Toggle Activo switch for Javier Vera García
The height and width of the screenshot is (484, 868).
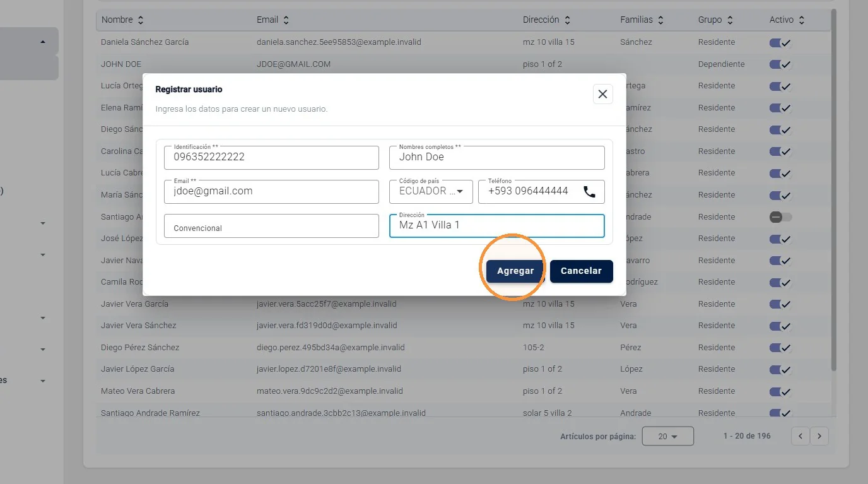tap(780, 304)
